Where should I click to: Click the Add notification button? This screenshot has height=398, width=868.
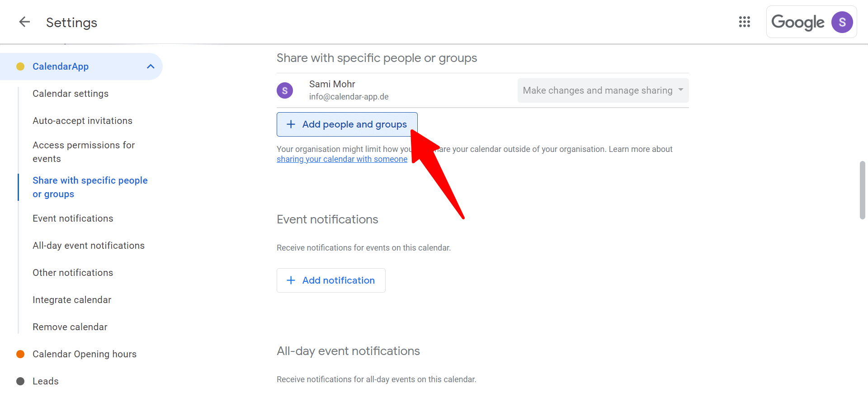tap(331, 280)
